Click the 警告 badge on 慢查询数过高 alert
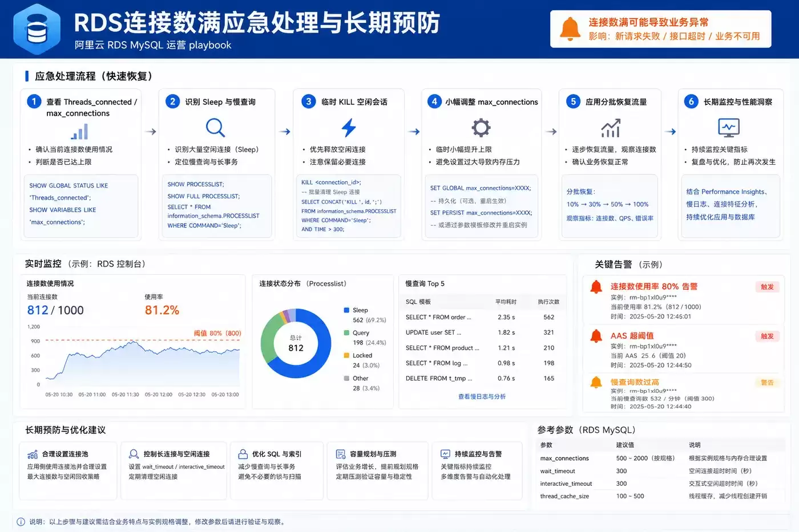The image size is (799, 532). [767, 383]
